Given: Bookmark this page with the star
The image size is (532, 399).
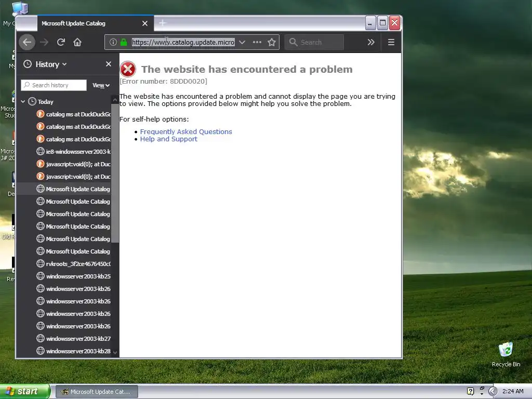Looking at the screenshot, I should 271,42.
